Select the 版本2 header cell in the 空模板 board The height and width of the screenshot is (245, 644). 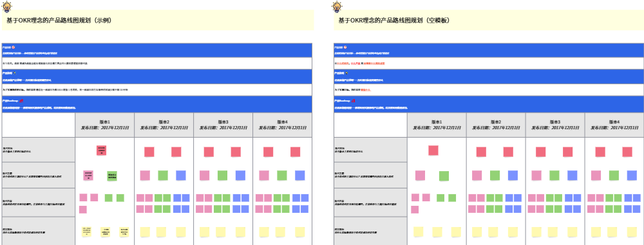point(496,125)
